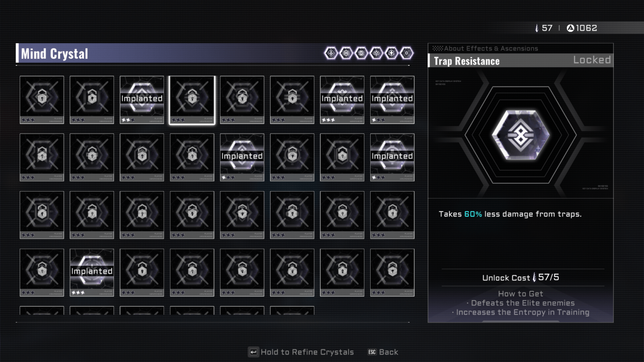
Task: Open About Effects & Ascensions tab
Action: coord(491,49)
